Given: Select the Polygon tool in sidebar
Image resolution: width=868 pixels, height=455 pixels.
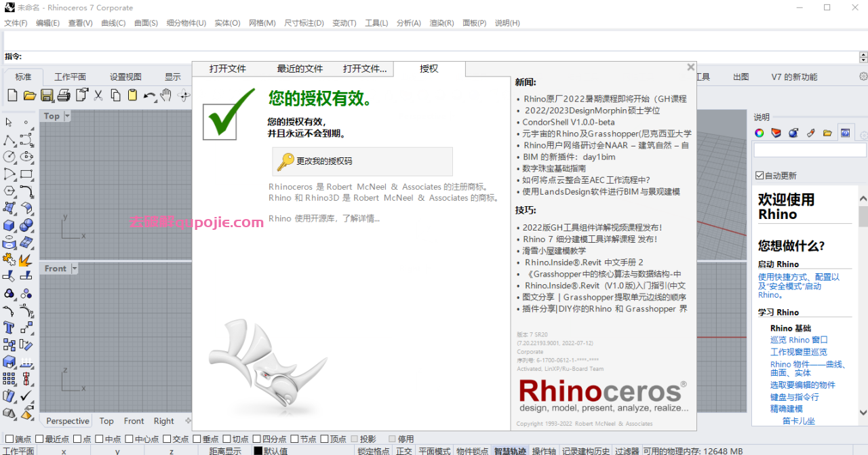Looking at the screenshot, I should coord(9,191).
